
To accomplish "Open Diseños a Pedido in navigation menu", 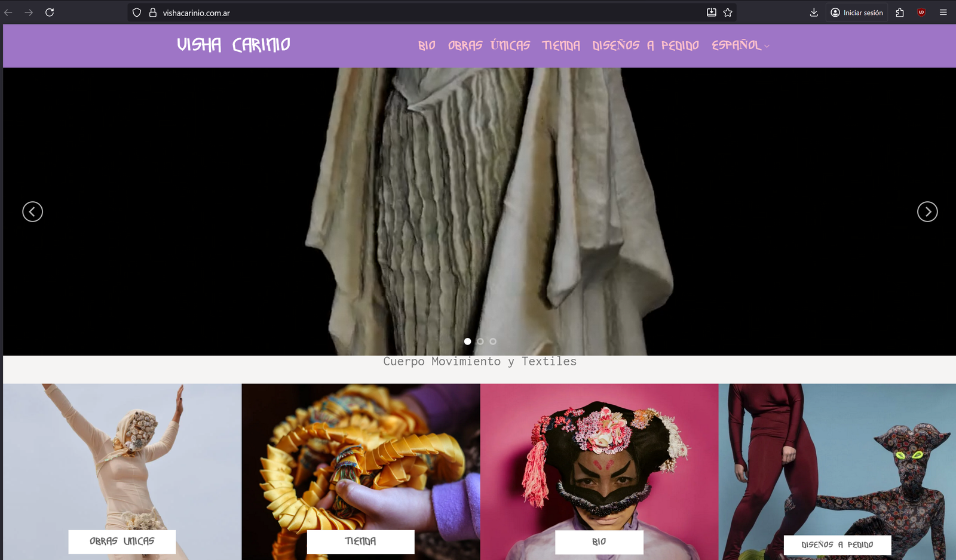I will coord(645,45).
